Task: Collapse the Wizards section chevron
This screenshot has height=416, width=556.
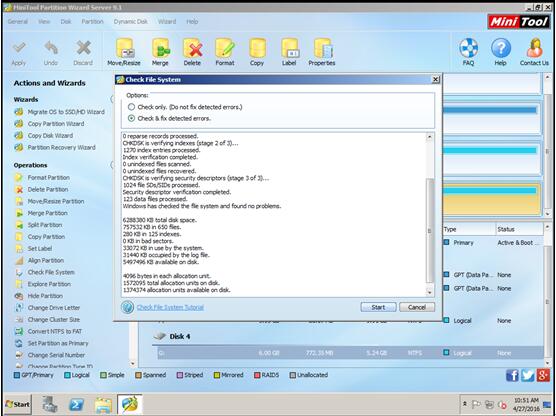Action: (x=112, y=100)
